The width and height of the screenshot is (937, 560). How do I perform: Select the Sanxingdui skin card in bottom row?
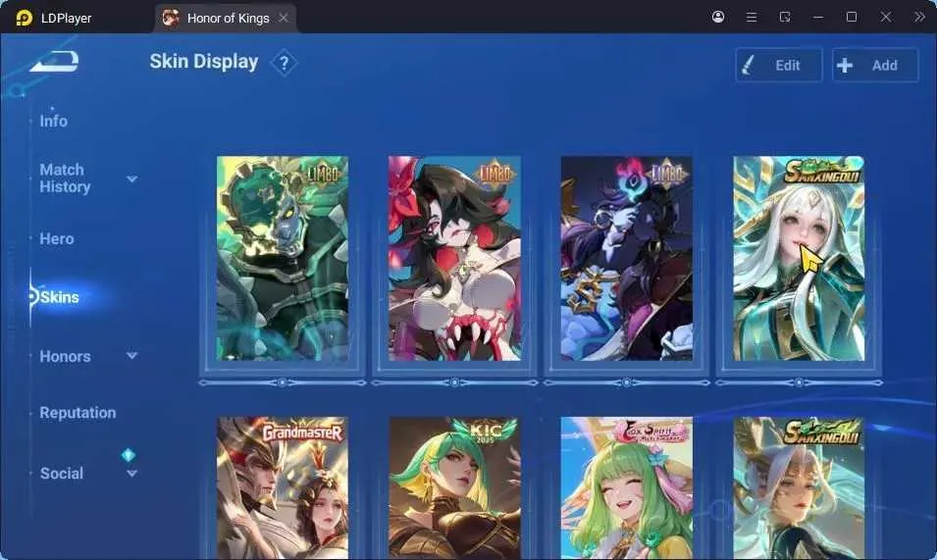(799, 487)
